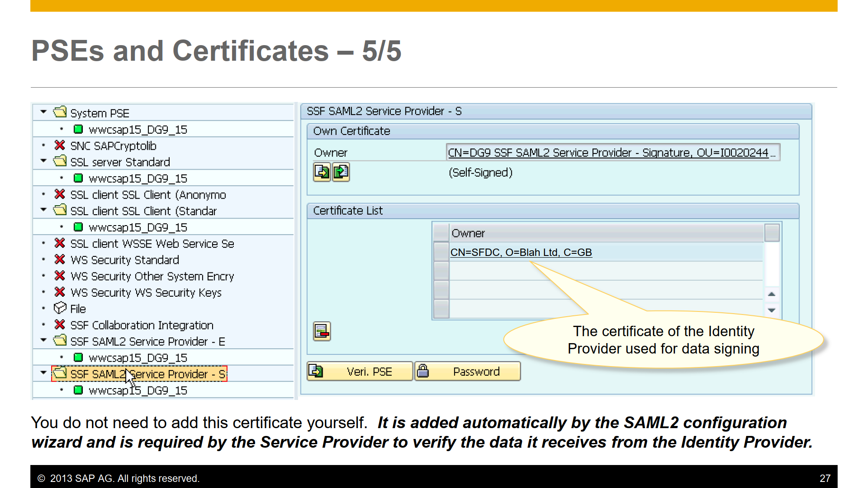
Task: Click SSL Client (Standar folder icon
Action: [x=60, y=210]
